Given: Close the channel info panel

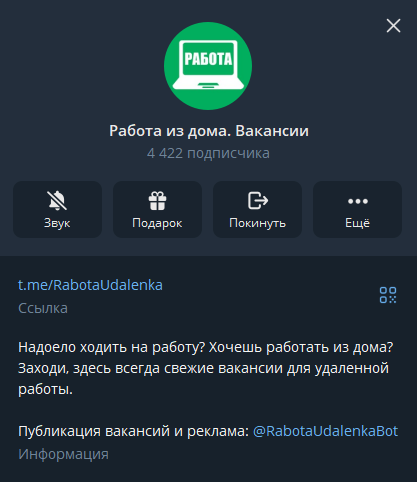Looking at the screenshot, I should click(393, 26).
